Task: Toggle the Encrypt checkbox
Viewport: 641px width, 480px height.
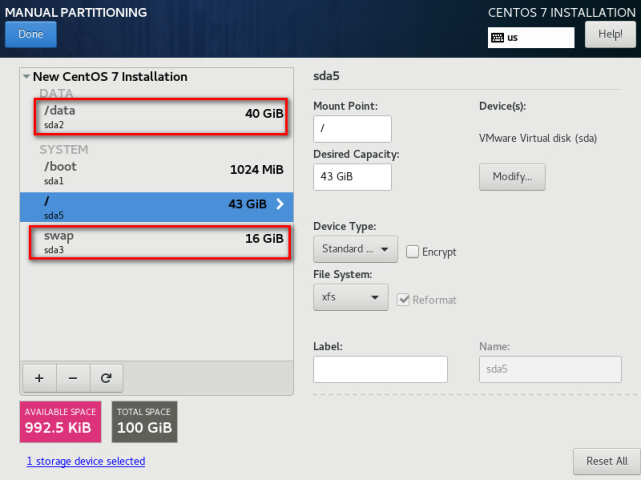Action: pyautogui.click(x=412, y=252)
